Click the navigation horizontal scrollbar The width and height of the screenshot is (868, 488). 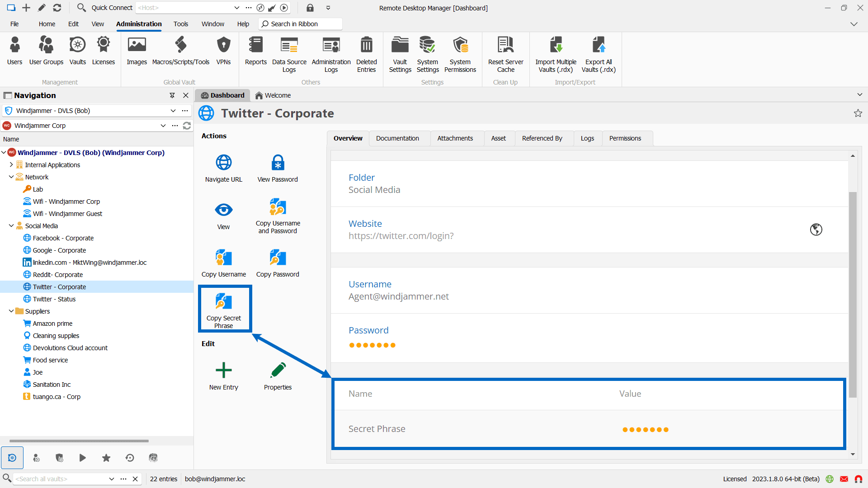79,441
